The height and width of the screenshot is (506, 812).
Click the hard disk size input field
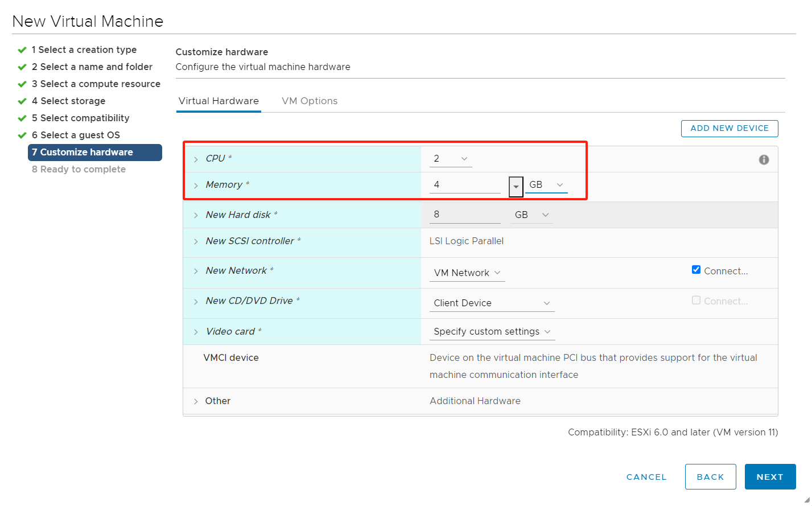(x=464, y=215)
